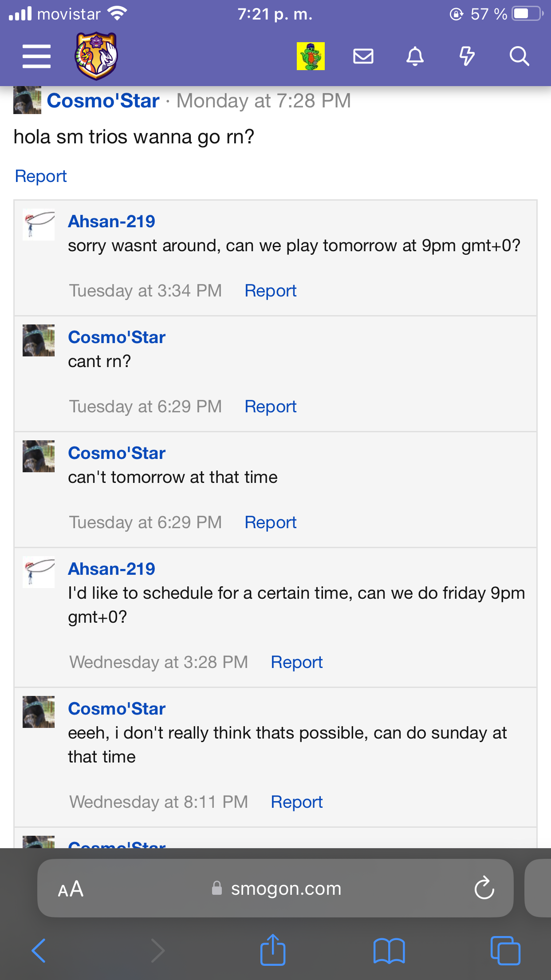The height and width of the screenshot is (980, 551).
Task: Tap the smogon.com address bar
Action: coord(275,888)
